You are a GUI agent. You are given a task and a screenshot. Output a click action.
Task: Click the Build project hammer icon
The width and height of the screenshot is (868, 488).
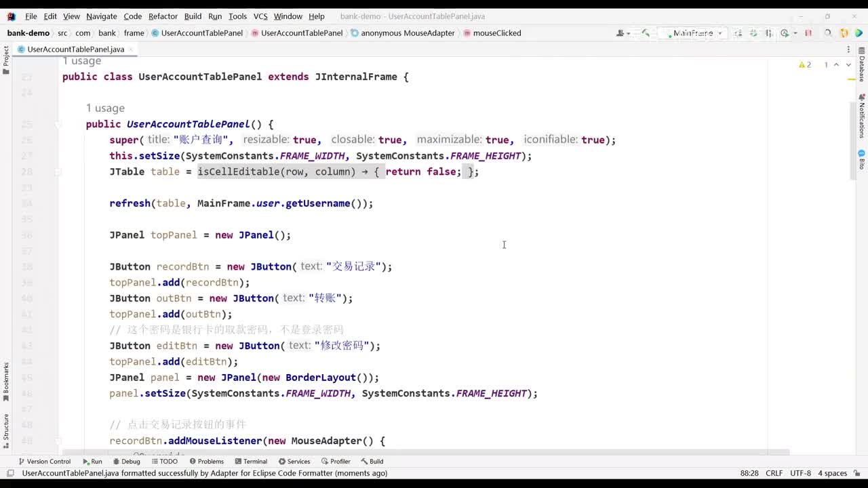[646, 33]
